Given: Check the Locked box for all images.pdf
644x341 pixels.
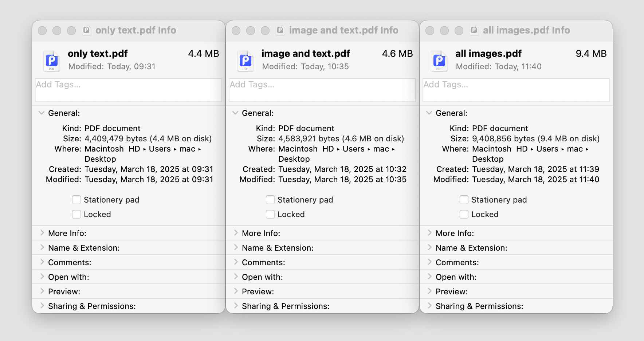Looking at the screenshot, I should click(x=464, y=214).
